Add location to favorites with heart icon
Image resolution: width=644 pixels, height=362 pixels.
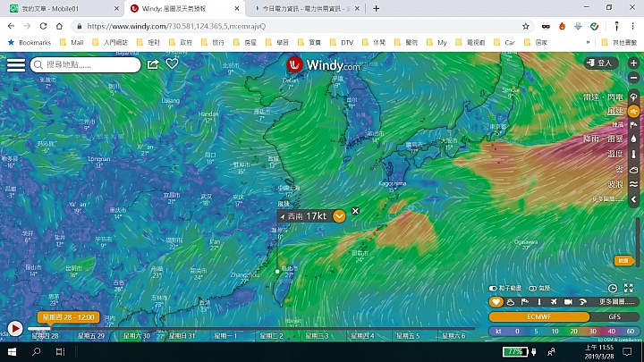(x=172, y=63)
